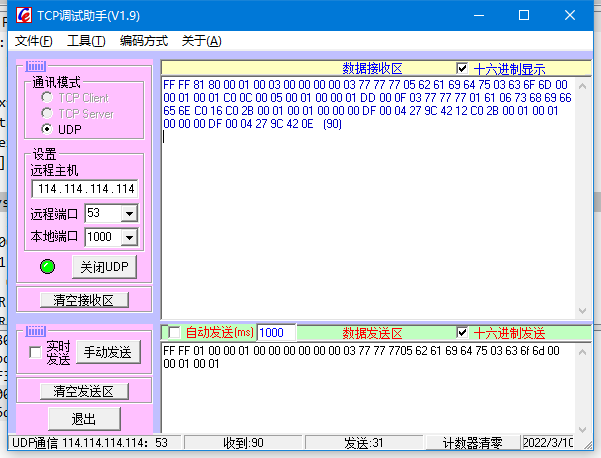The image size is (601, 458).
Task: Click the 收到:90 status bar entry
Action: coord(243,443)
